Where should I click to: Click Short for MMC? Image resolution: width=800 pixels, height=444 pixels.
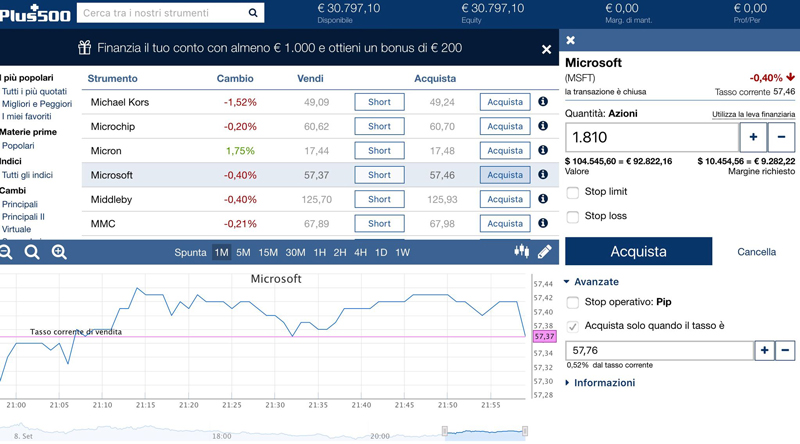click(x=380, y=223)
